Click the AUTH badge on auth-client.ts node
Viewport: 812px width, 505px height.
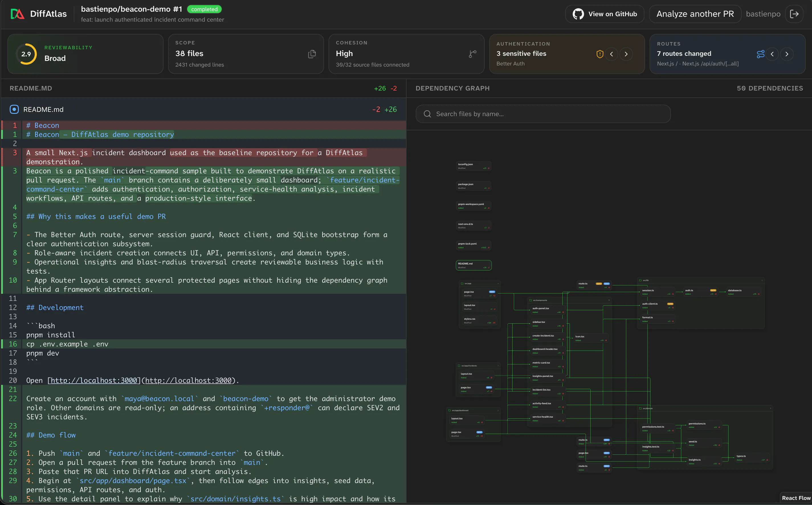point(670,304)
